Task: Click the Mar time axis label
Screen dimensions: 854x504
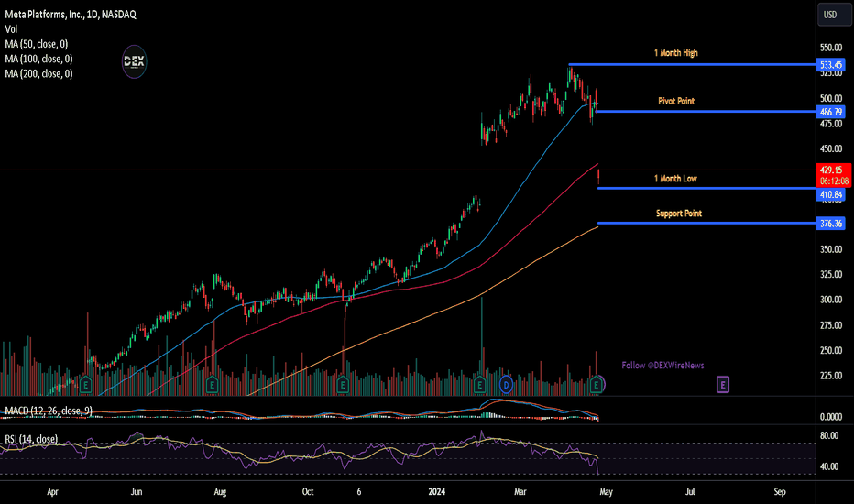Action: pyautogui.click(x=520, y=491)
